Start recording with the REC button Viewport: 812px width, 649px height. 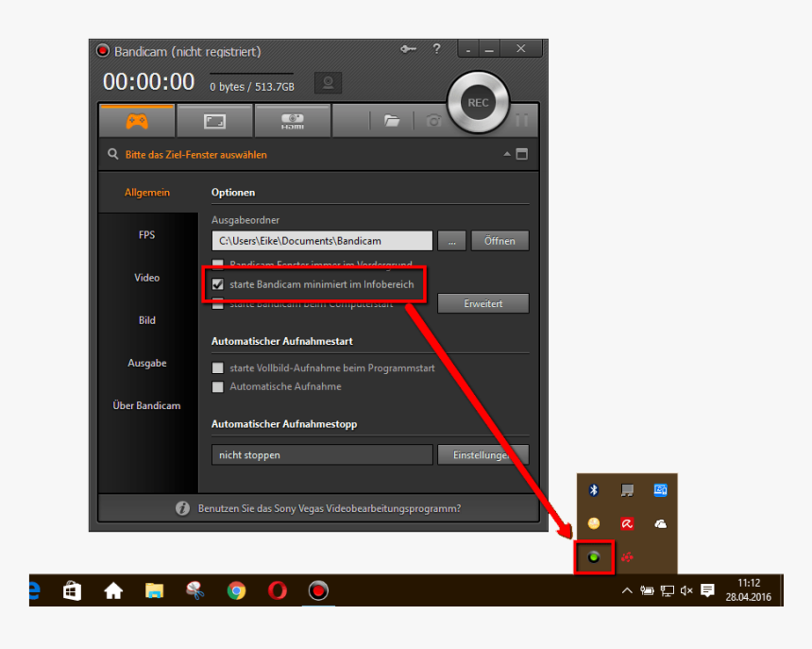click(x=478, y=103)
